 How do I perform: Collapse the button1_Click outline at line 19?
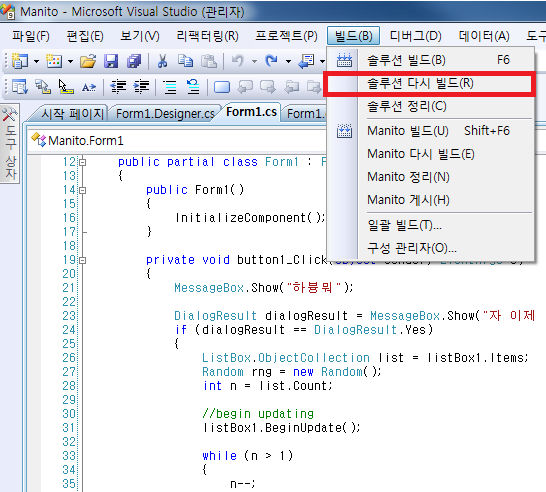click(x=83, y=260)
